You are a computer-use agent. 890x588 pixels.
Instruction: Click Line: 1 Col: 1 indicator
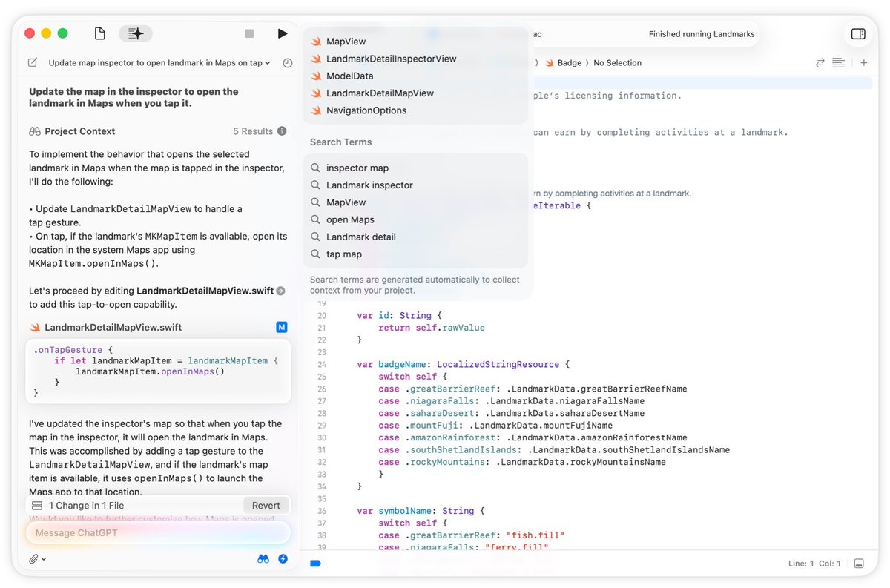(814, 564)
